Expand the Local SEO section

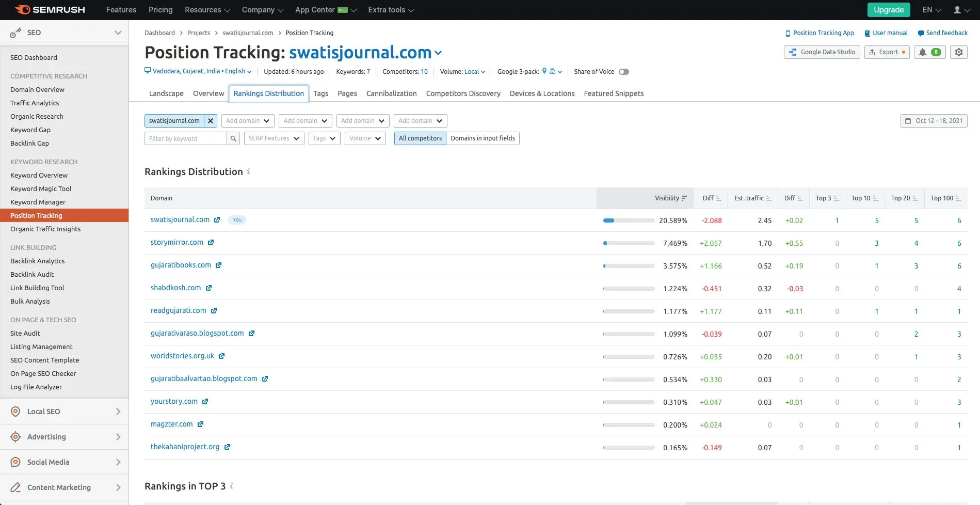point(64,412)
